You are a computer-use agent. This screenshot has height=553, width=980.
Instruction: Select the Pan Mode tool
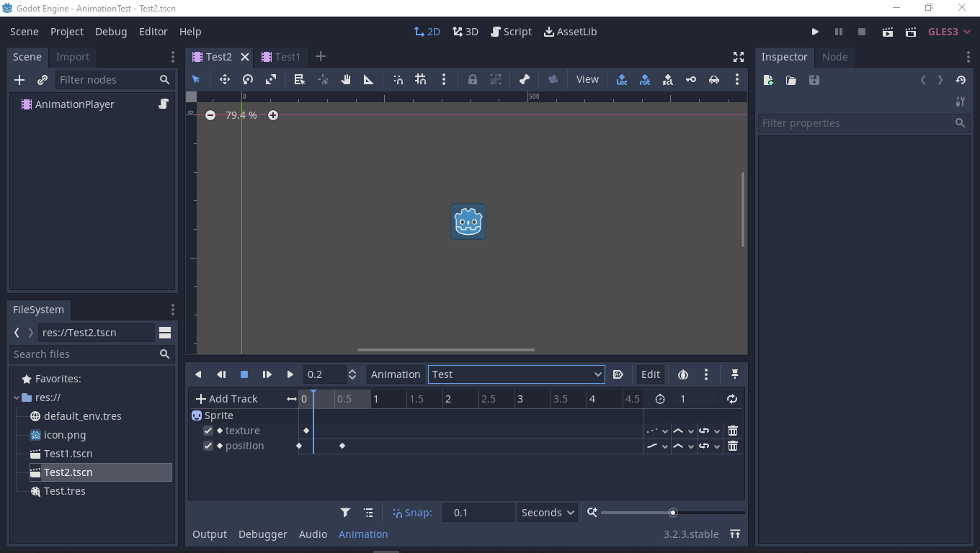pyautogui.click(x=347, y=79)
